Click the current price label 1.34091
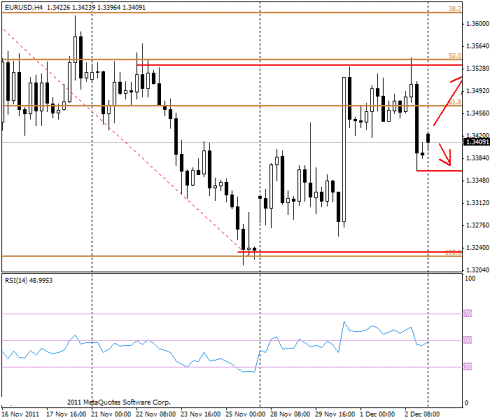This screenshot has width=490, height=420. coord(477,142)
